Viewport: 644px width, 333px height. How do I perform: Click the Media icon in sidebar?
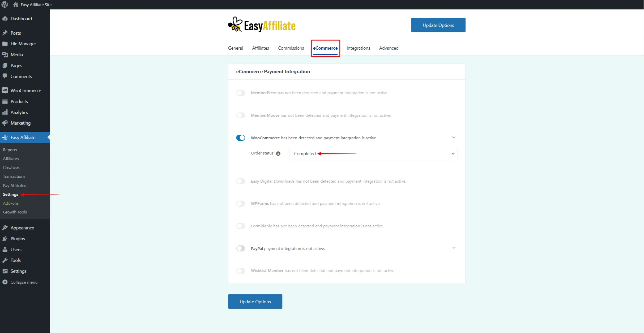pyautogui.click(x=5, y=54)
